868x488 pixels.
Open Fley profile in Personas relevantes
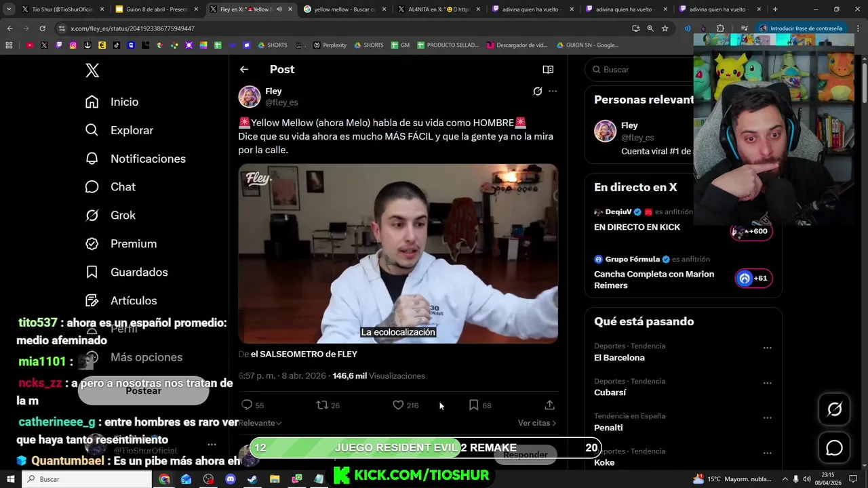pyautogui.click(x=629, y=125)
